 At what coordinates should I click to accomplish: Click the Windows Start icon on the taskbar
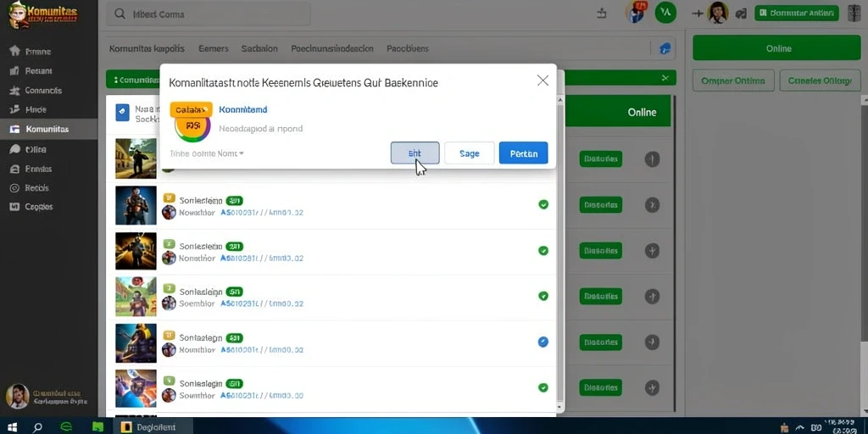[12, 427]
